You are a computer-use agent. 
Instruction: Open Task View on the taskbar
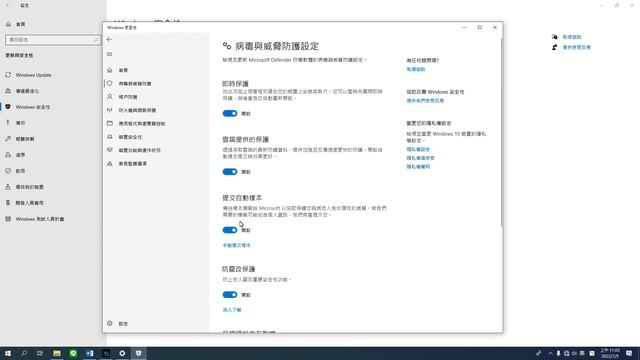(40, 353)
